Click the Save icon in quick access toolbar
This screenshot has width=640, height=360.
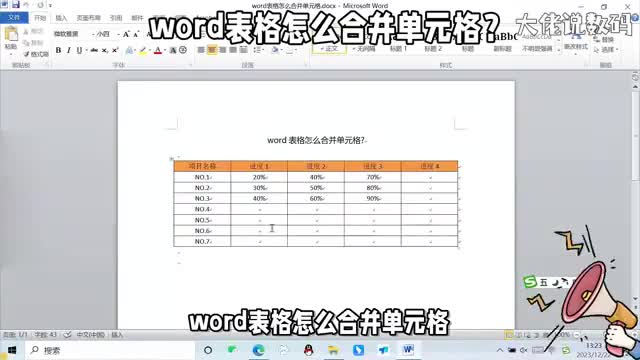[16, 5]
